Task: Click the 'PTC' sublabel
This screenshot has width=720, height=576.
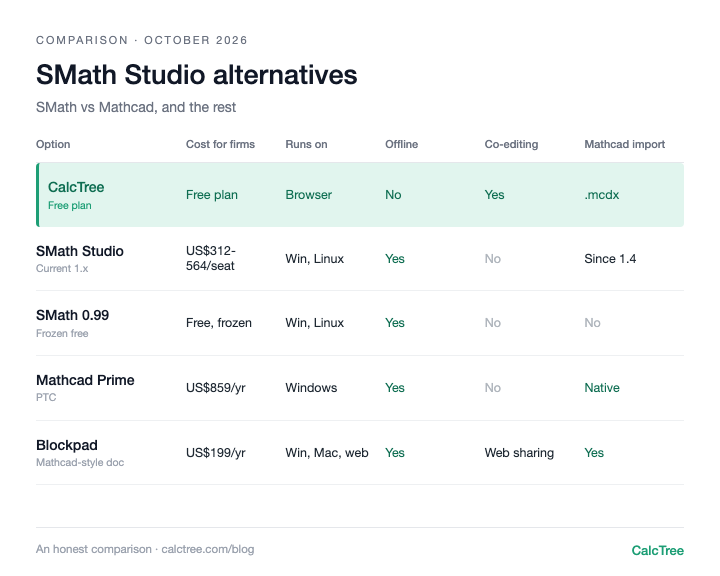Action: [46, 397]
